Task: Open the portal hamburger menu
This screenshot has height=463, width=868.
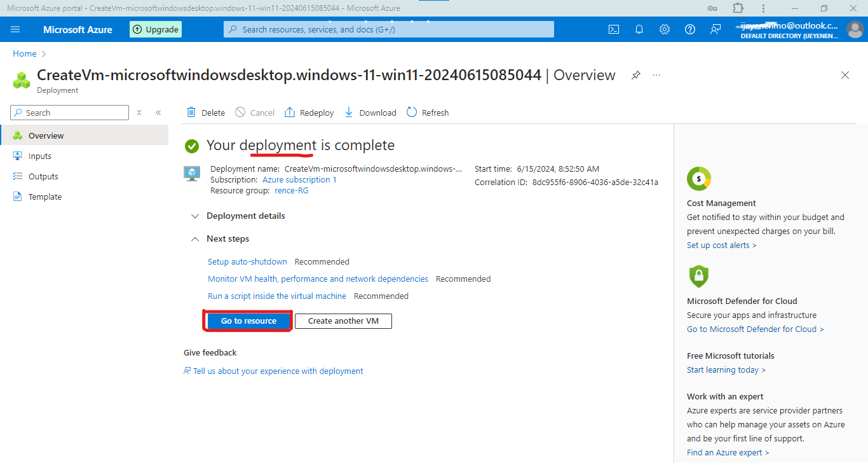Action: (x=16, y=29)
